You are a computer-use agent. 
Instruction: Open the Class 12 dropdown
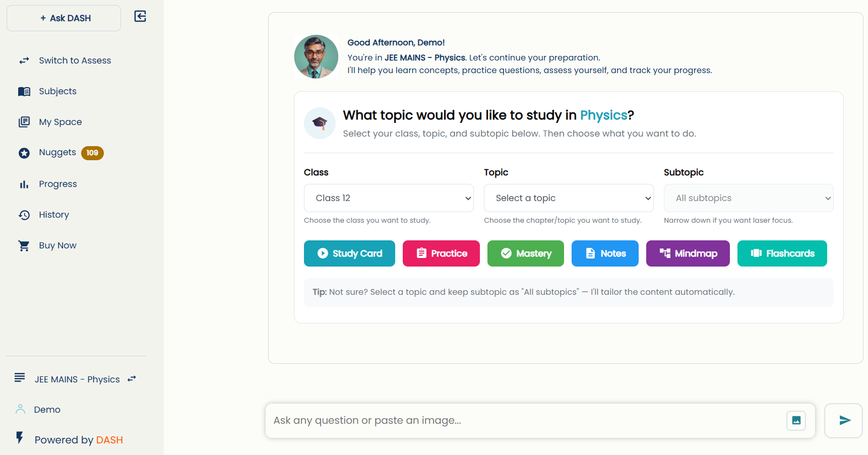coord(389,198)
